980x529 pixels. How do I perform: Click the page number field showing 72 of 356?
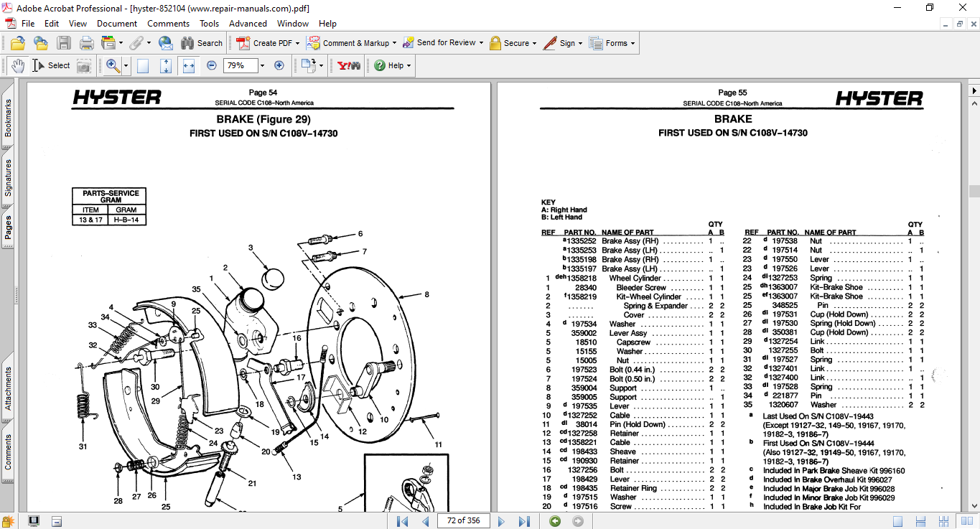point(462,521)
